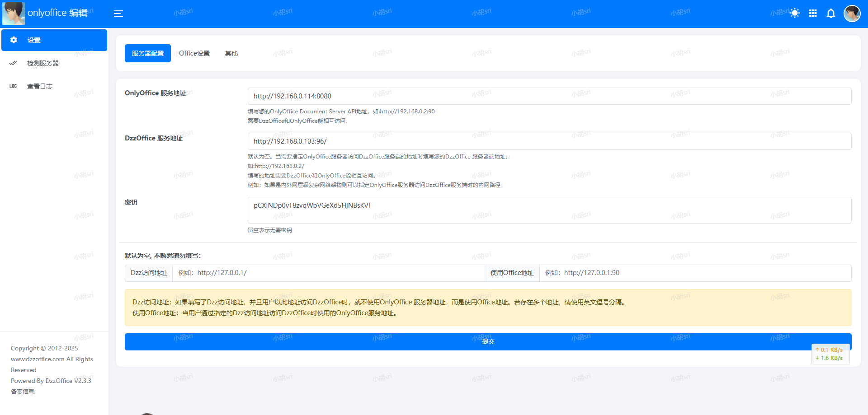Image resolution: width=868 pixels, height=415 pixels.
Task: Open the user profile avatar
Action: [x=852, y=14]
